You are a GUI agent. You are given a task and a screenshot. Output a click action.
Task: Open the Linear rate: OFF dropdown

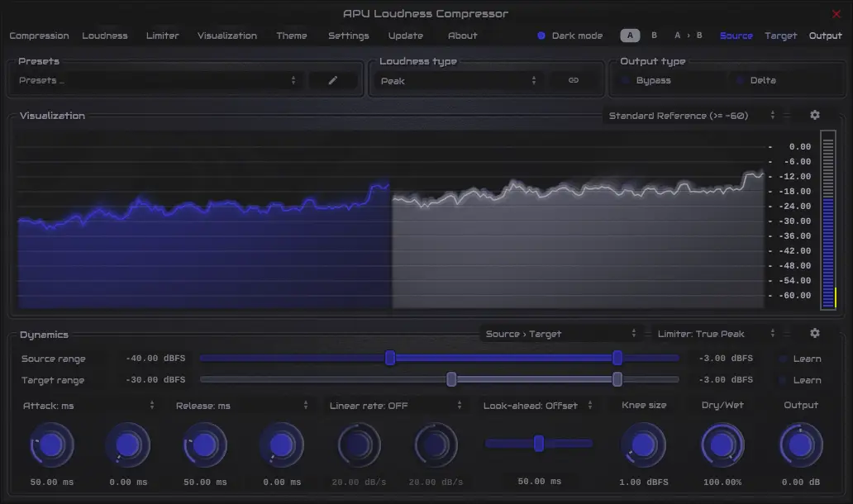click(395, 406)
